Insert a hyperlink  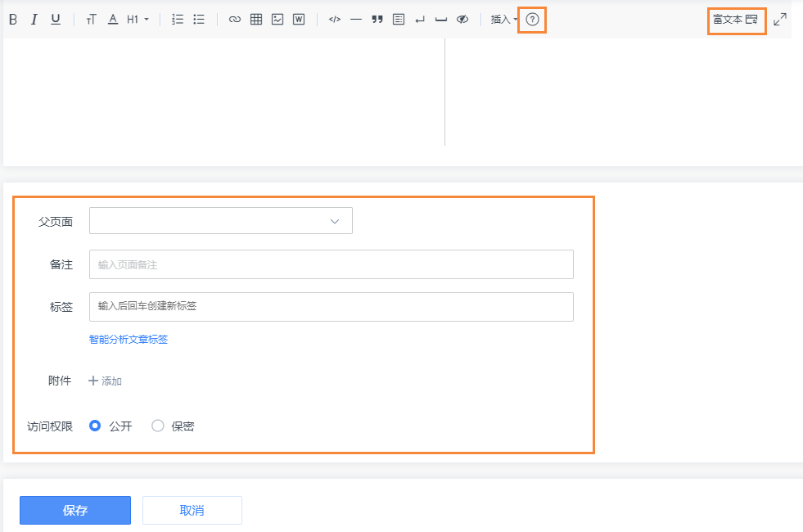pos(235,20)
